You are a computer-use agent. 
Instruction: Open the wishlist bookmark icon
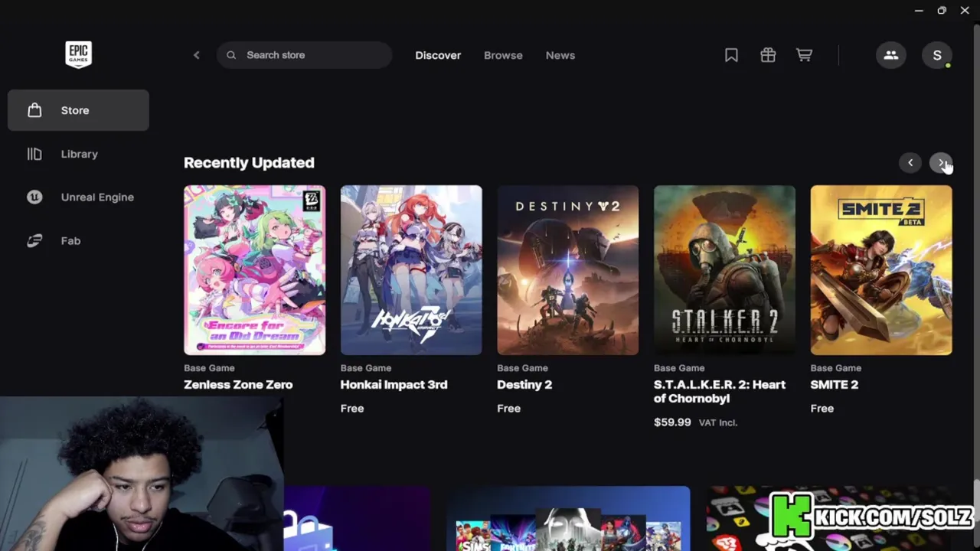click(731, 55)
